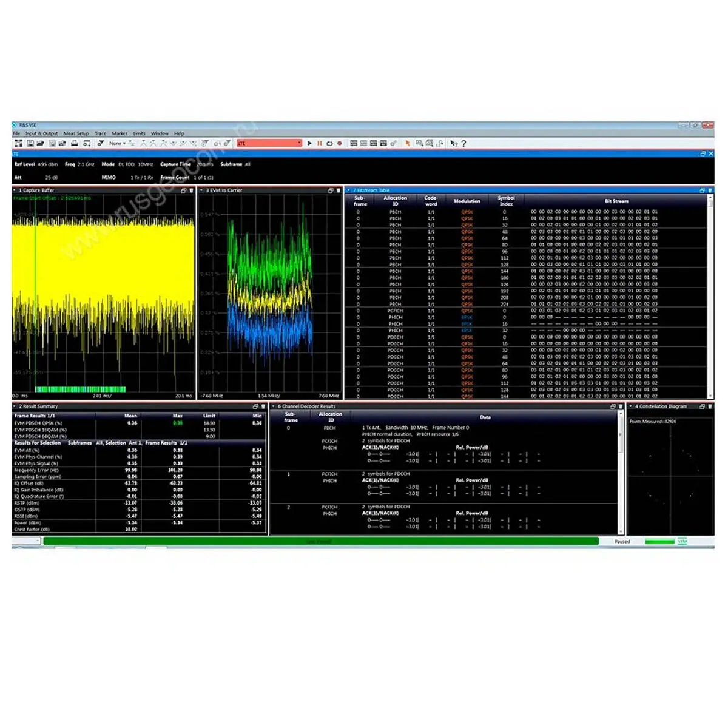
Task: Pause the measurement with the orange pause icon
Action: click(x=319, y=143)
